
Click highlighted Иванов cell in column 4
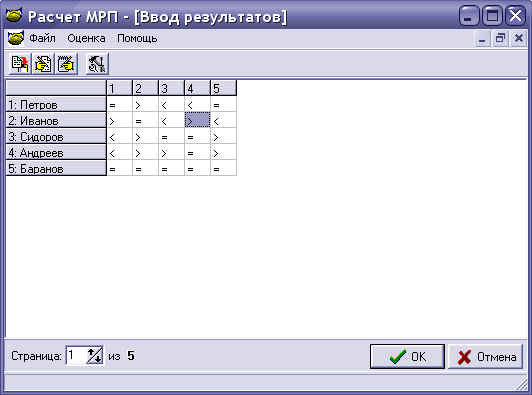coord(197,120)
